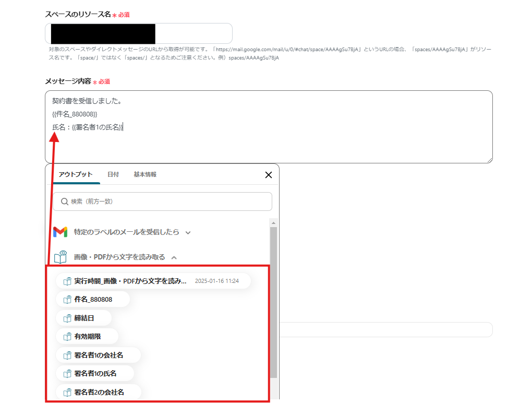Screen dimensions: 532x403
Task: Click the 検索（前方一致）search field
Action: (x=162, y=201)
